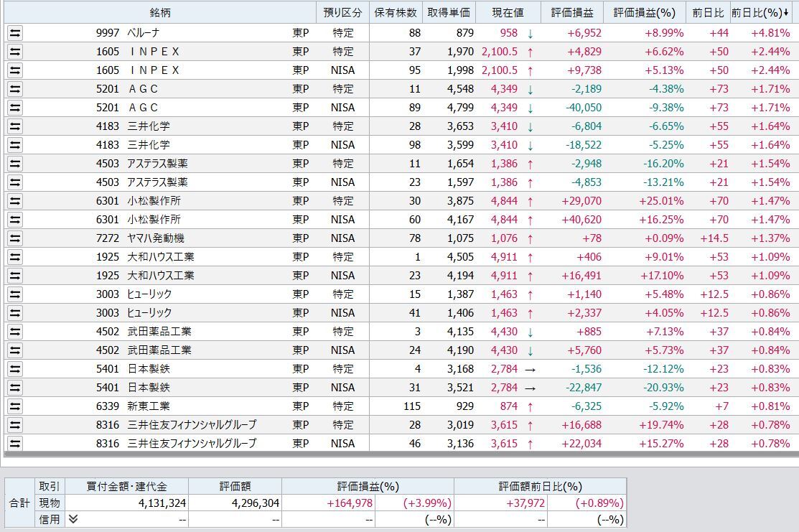Click the acquisition price 929

464,406
